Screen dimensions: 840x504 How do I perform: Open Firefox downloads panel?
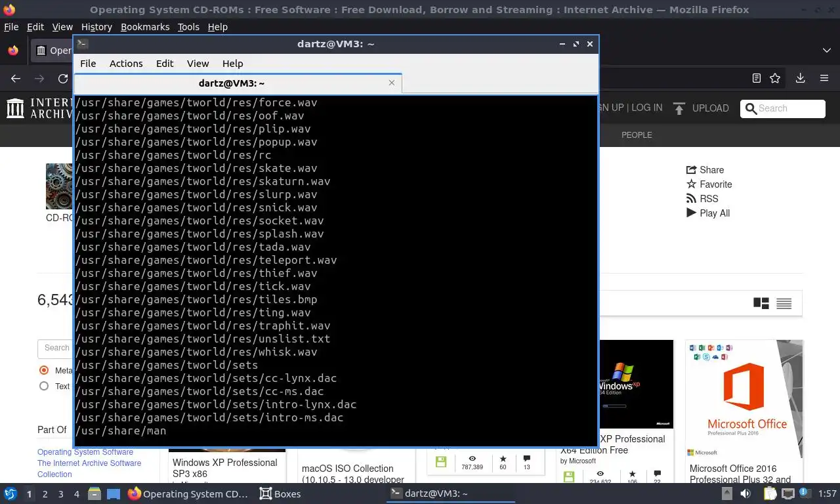tap(800, 78)
